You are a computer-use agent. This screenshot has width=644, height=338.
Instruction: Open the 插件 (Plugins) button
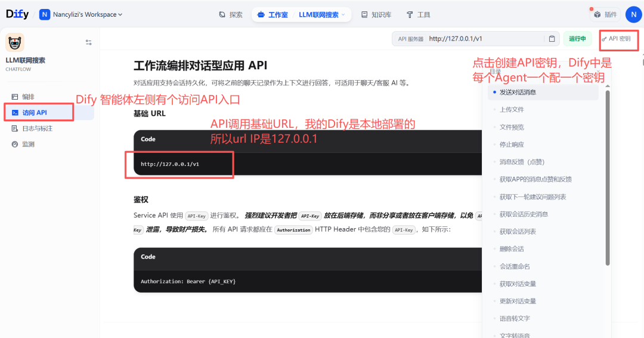(x=605, y=15)
